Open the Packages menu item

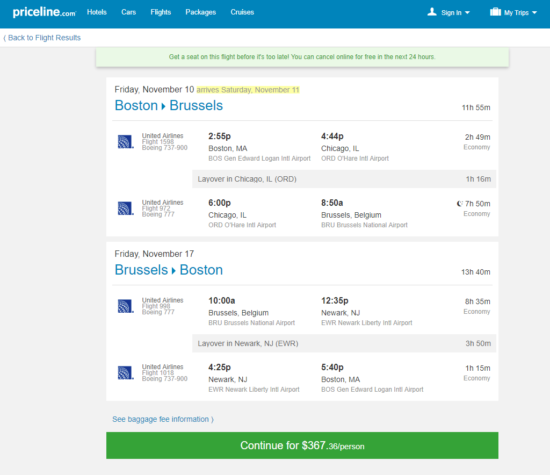tap(201, 12)
